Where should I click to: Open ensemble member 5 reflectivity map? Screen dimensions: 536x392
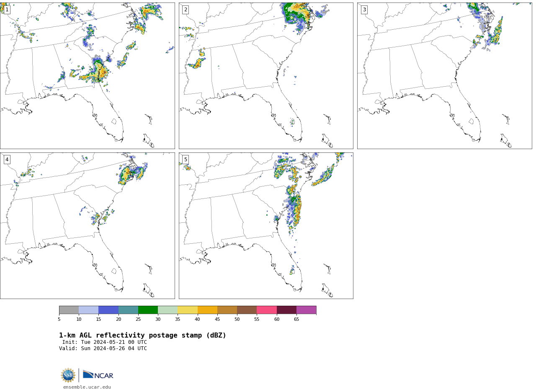(266, 226)
